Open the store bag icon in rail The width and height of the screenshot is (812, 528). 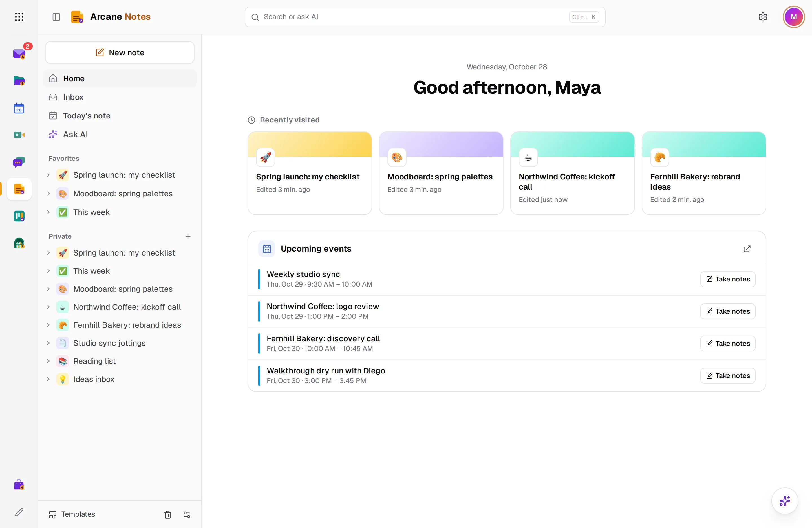click(x=19, y=485)
